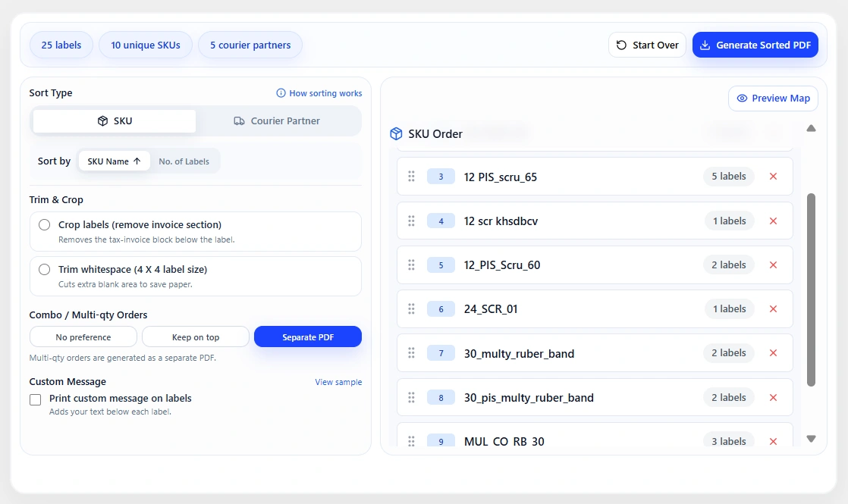Click Start Over button
The width and height of the screenshot is (848, 504).
pyautogui.click(x=647, y=45)
